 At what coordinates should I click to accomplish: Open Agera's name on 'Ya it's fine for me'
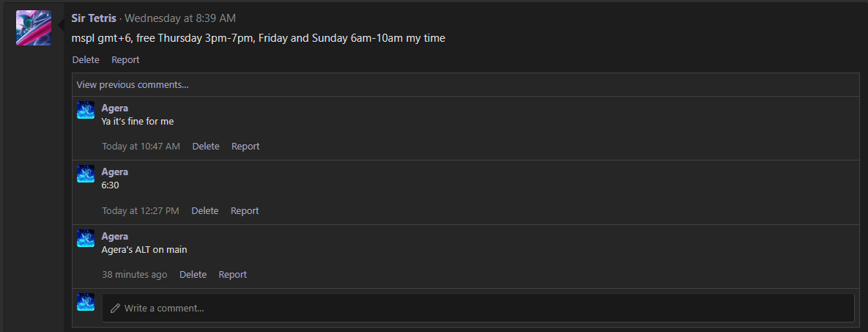(114, 108)
